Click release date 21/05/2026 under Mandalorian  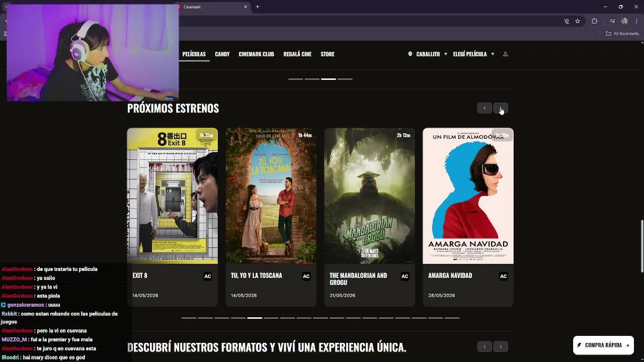tap(343, 295)
